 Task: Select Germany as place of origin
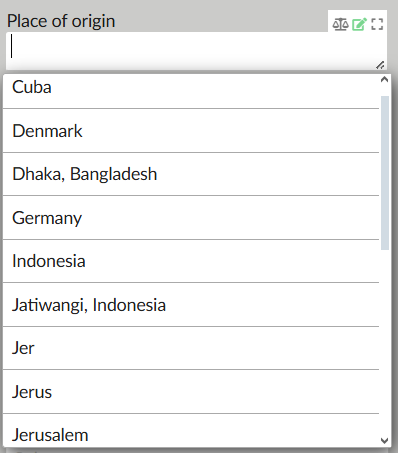[191, 218]
